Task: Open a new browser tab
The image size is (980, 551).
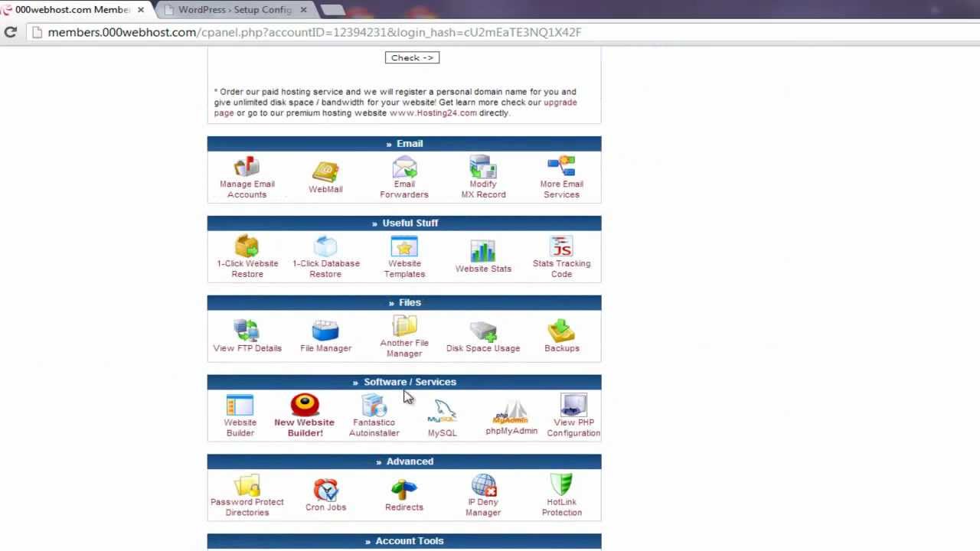Action: click(332, 10)
